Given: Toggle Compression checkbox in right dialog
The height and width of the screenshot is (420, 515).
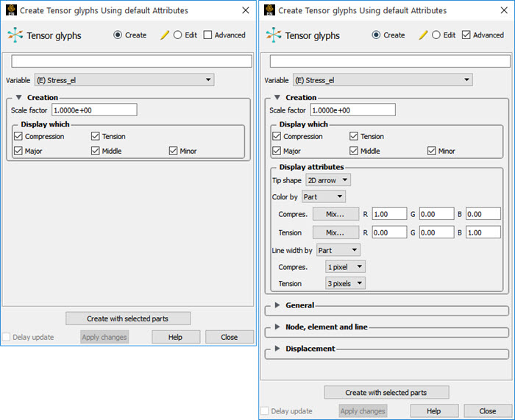Looking at the screenshot, I should [x=277, y=136].
